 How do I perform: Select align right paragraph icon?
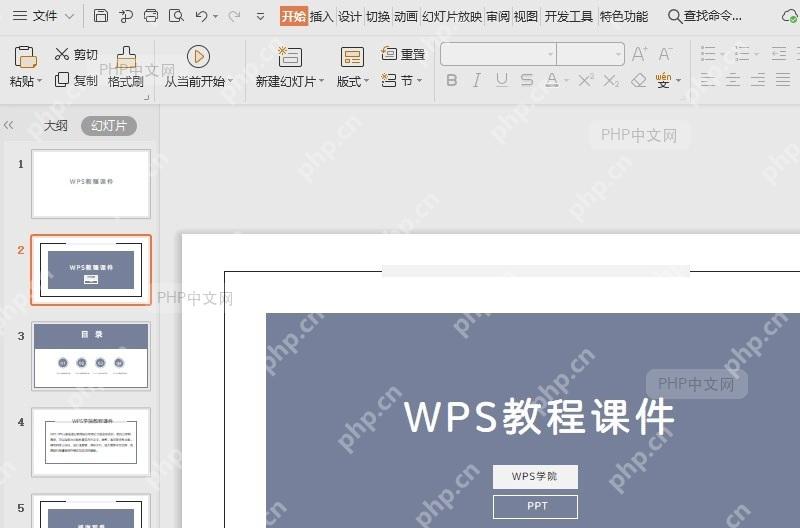pyautogui.click(x=758, y=80)
